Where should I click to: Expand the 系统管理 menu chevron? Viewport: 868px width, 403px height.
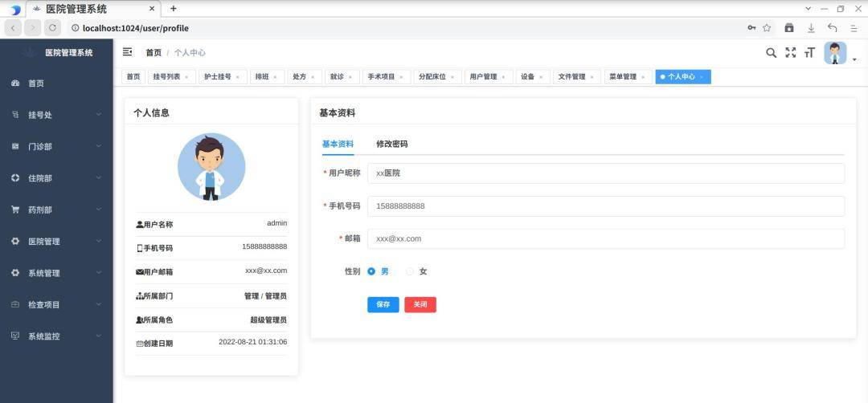pyautogui.click(x=99, y=272)
